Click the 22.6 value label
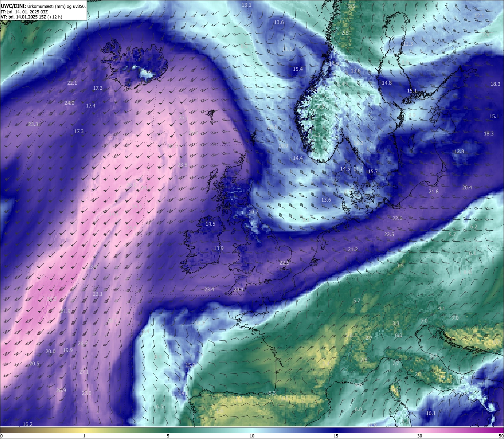The image size is (504, 439). tap(397, 218)
